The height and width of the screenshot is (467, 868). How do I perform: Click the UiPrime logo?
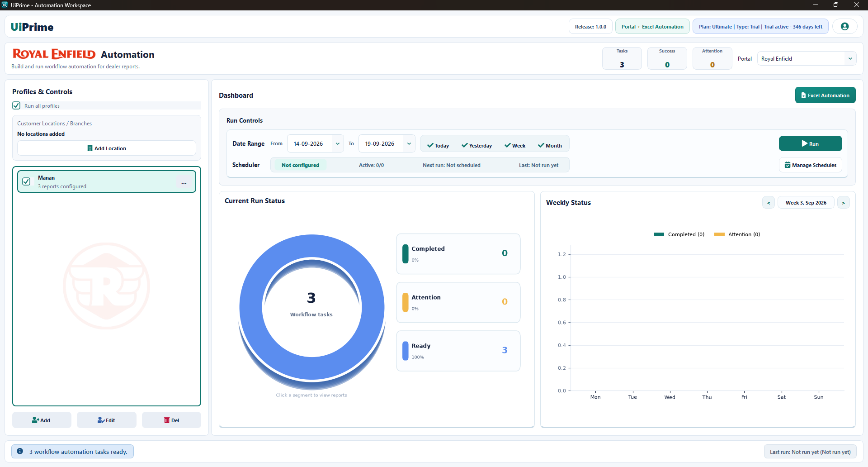click(32, 27)
